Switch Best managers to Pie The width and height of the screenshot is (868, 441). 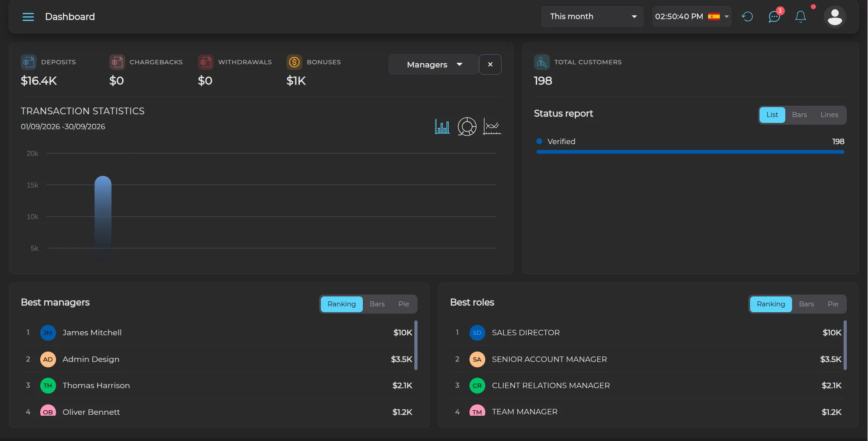tap(404, 304)
